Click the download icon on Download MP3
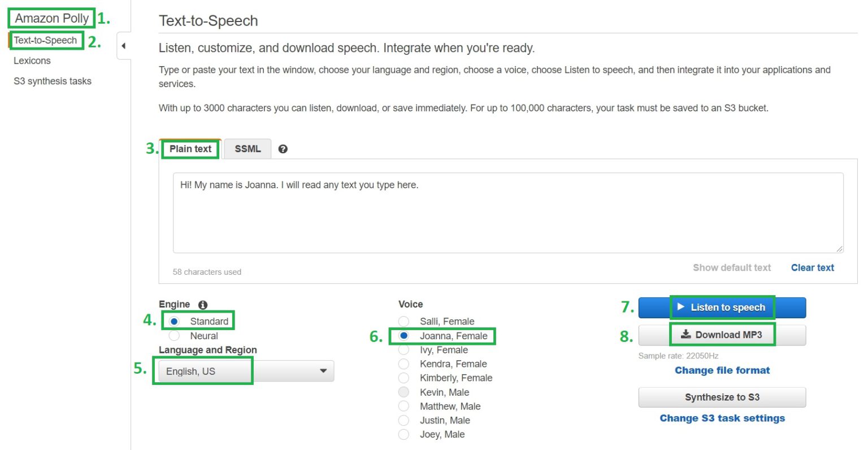The image size is (868, 450). (x=686, y=334)
